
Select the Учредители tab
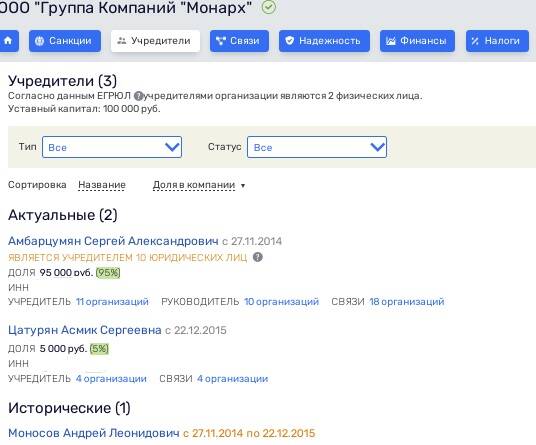[x=155, y=41]
